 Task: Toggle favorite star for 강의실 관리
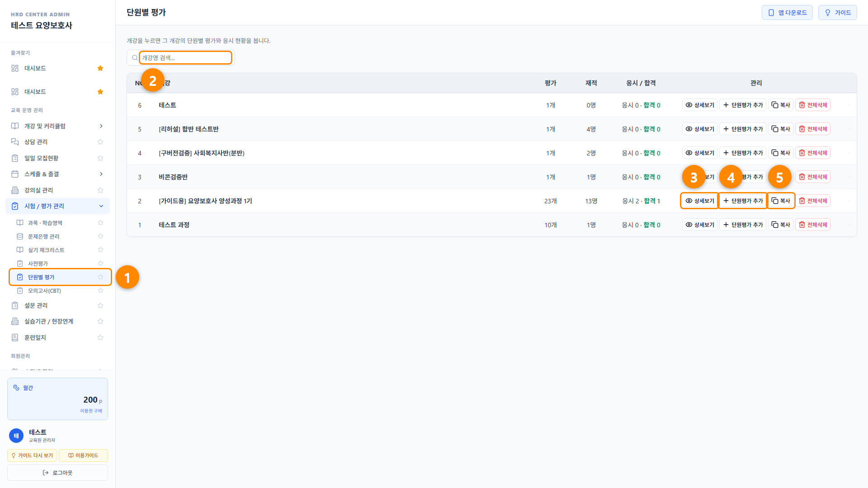pos(100,190)
